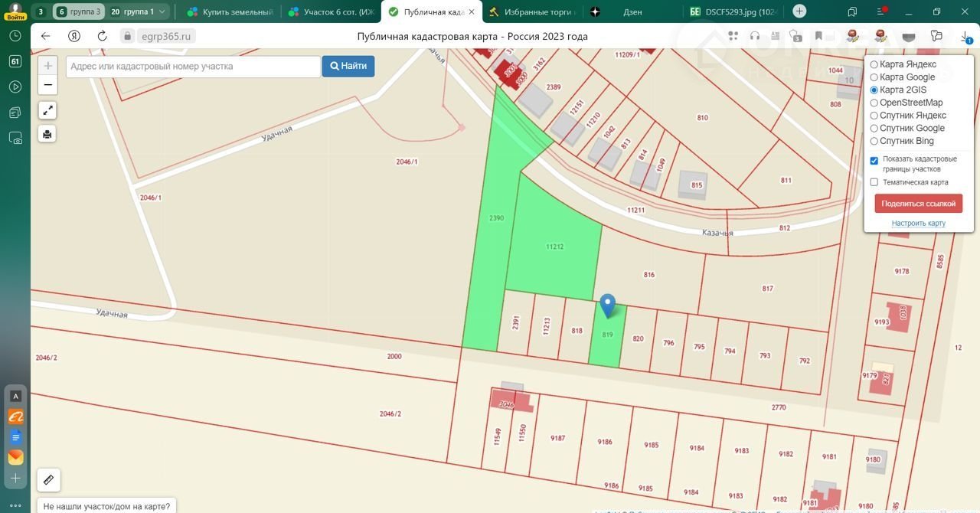Reload the page with refresh icon
Viewport: 980px width, 513px height.
[103, 36]
